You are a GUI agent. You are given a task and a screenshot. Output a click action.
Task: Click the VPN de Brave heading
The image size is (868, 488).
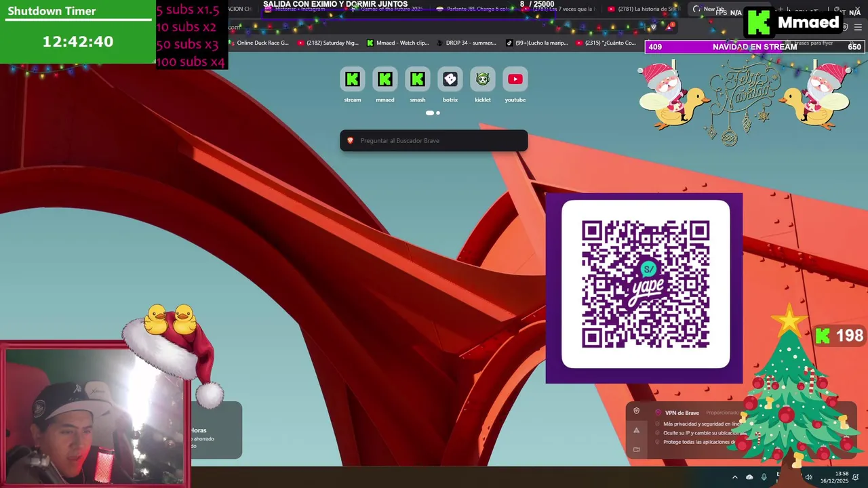[x=682, y=413]
